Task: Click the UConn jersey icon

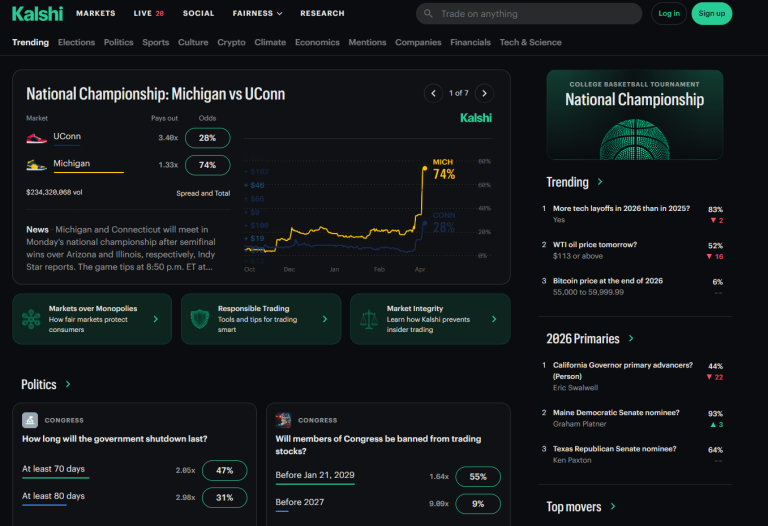Action: pos(36,138)
